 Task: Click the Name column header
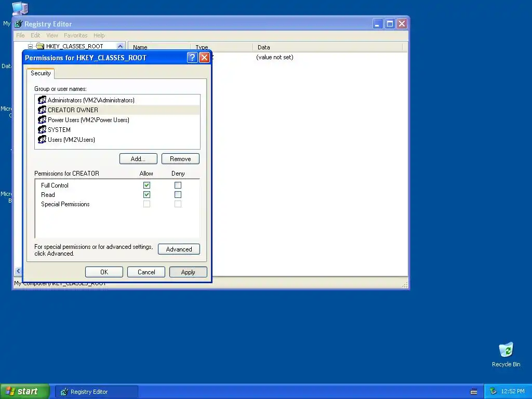pos(159,47)
